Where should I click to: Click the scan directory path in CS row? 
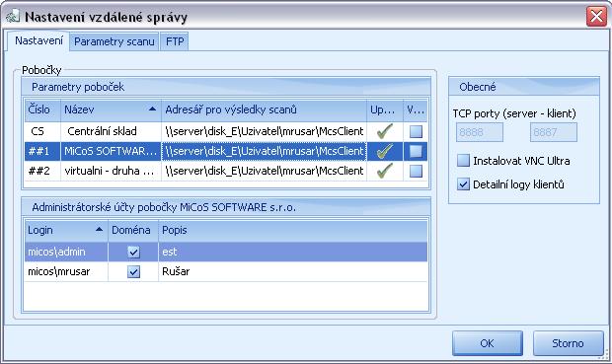click(x=264, y=131)
